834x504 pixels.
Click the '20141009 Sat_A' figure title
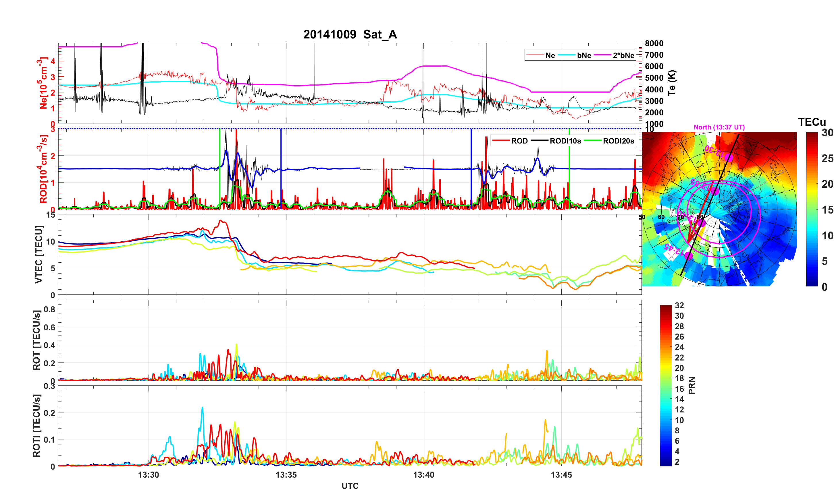click(x=350, y=34)
